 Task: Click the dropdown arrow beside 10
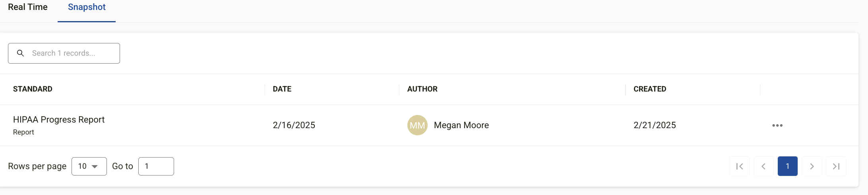point(95,166)
